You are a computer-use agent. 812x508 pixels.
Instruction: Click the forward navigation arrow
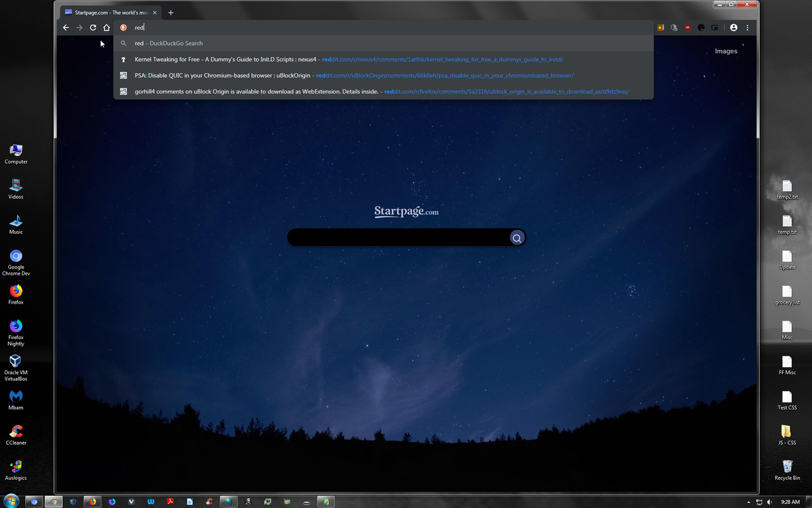tap(79, 27)
